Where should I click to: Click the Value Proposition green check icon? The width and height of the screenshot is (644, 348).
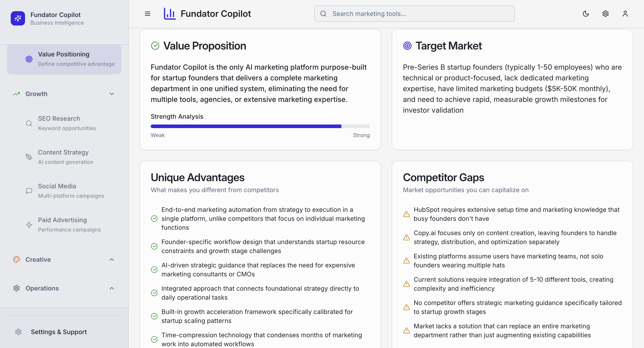155,46
